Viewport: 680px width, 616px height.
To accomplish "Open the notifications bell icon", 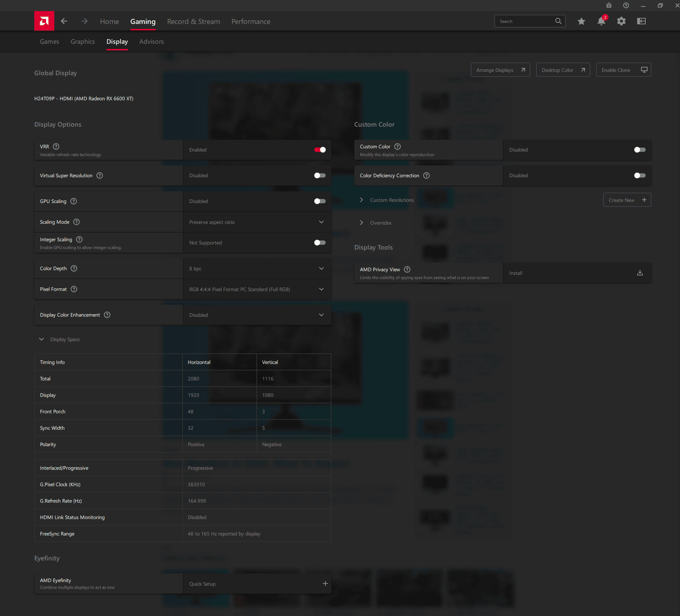I will click(x=601, y=21).
